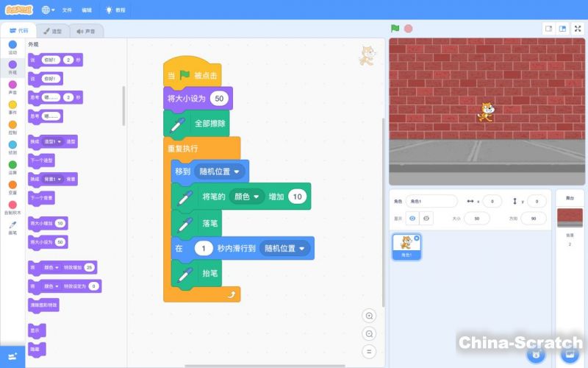Click the add extension icon
This screenshot has width=588, height=368.
pos(12,355)
